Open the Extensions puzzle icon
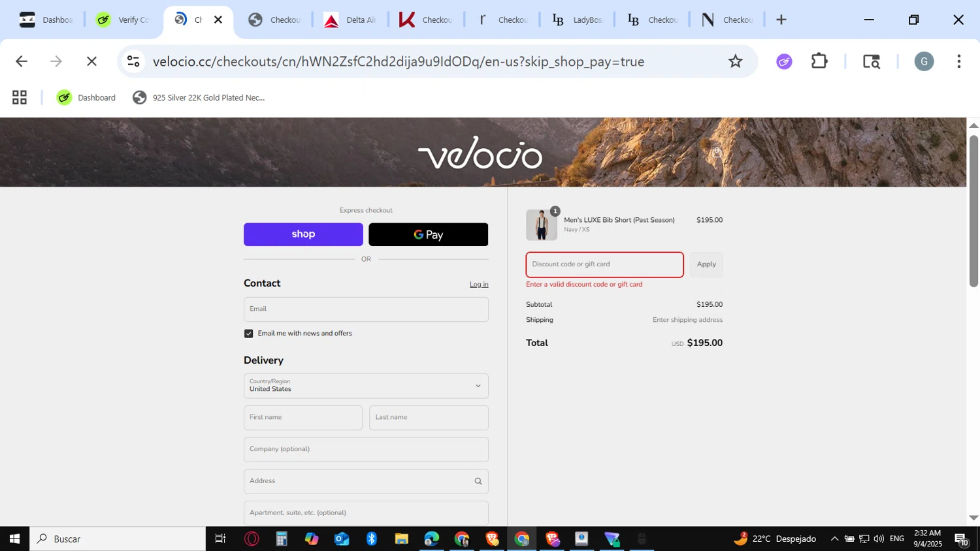The image size is (980, 551). click(x=819, y=61)
